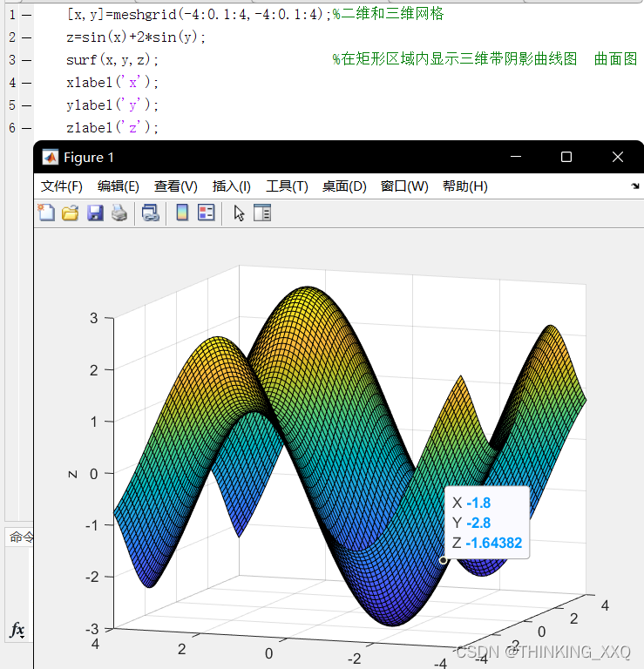Click the 命令 command window panel title
Image resolution: width=644 pixels, height=669 pixels.
tap(21, 537)
